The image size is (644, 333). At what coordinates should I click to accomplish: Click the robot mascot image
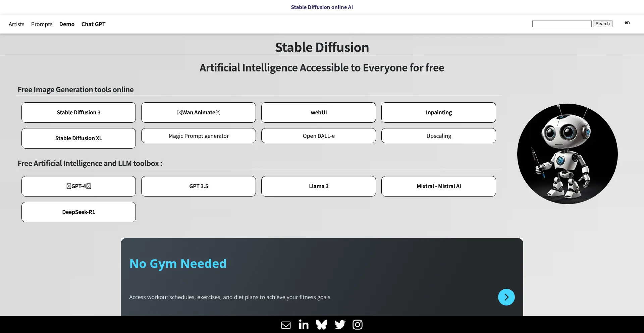567,154
